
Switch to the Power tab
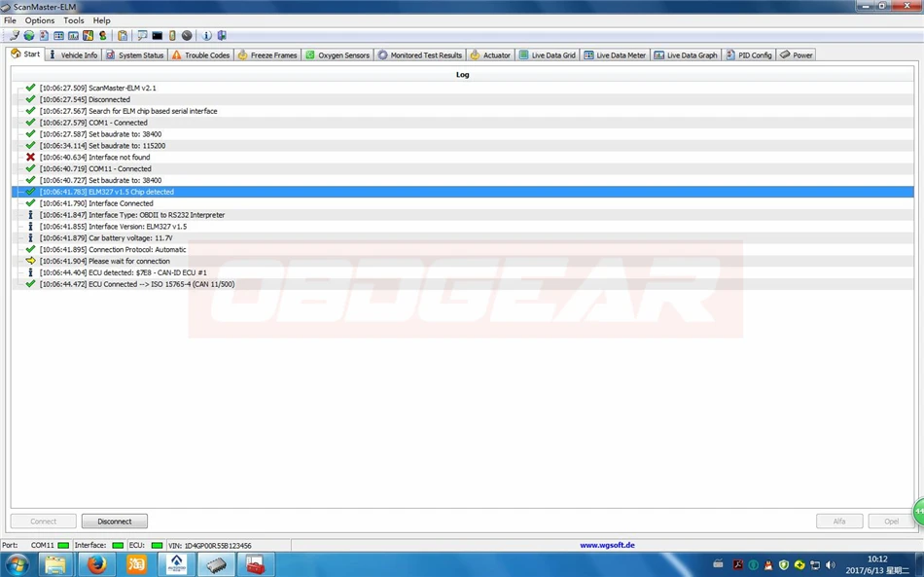797,54
